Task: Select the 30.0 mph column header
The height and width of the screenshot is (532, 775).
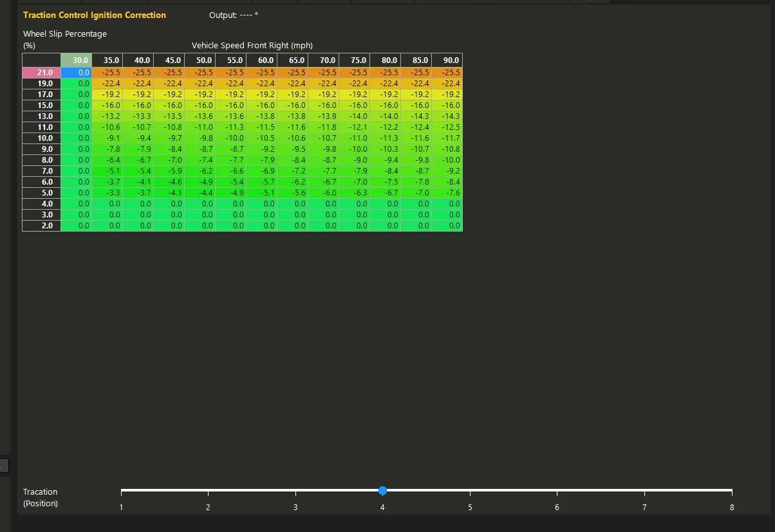Action: 77,60
